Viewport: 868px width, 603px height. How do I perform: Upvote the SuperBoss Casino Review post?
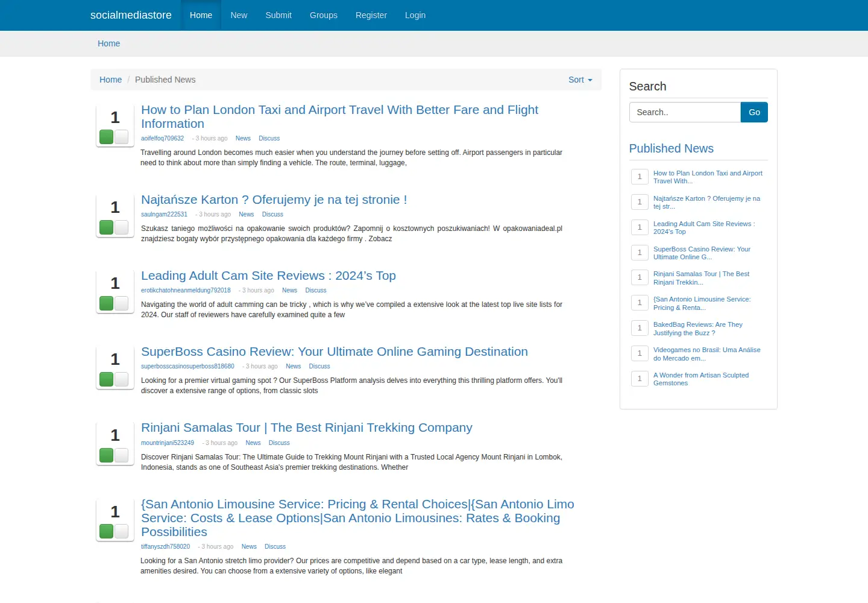tap(107, 379)
